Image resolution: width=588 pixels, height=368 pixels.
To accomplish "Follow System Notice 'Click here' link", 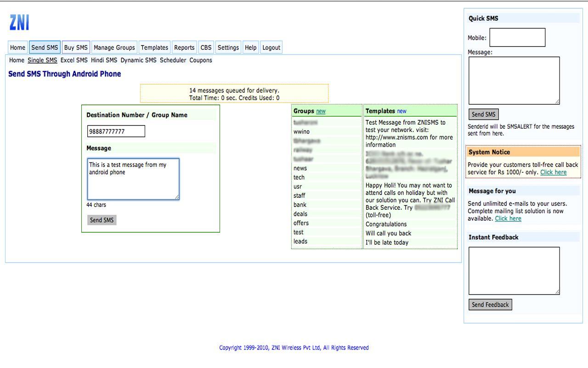I will point(553,172).
